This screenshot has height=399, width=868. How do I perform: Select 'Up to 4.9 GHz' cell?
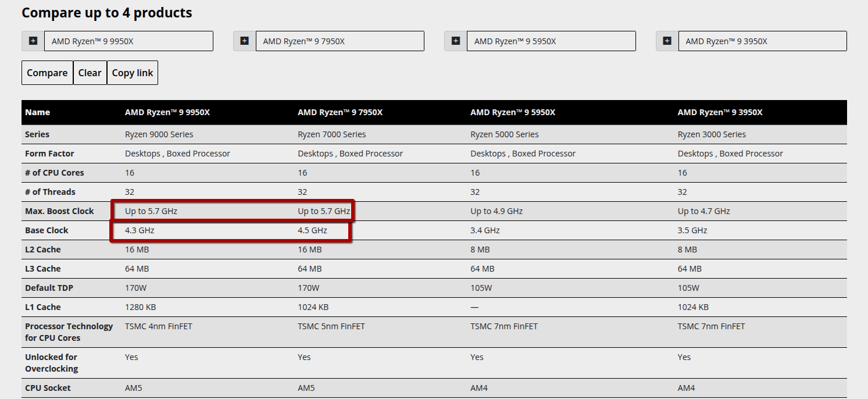[x=496, y=211]
